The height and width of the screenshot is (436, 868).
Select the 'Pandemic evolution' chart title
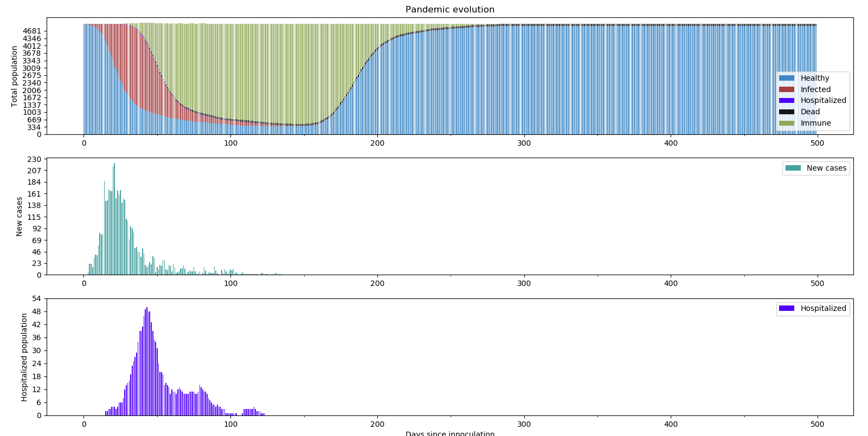(x=450, y=10)
